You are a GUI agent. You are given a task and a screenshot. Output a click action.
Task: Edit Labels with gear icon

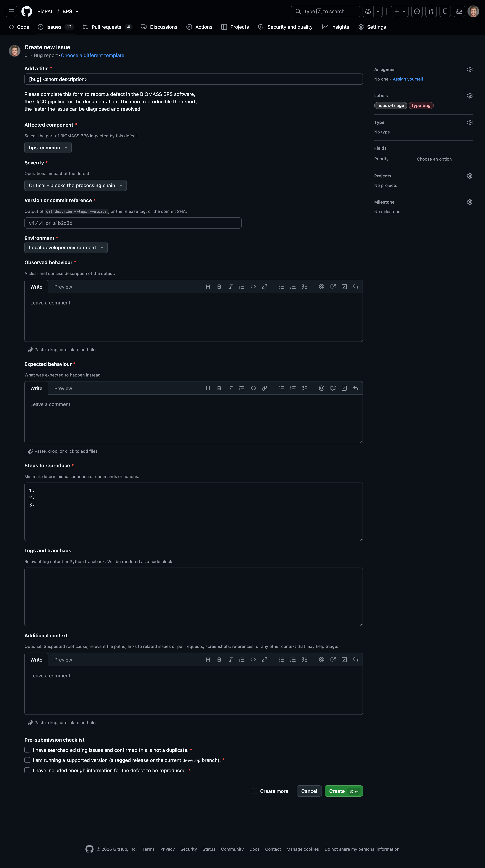470,96
